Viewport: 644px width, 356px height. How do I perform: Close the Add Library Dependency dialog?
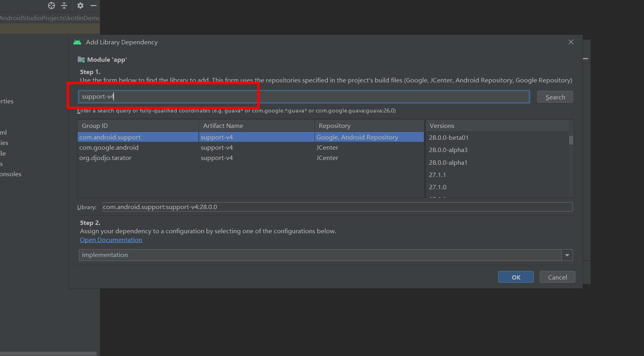pyautogui.click(x=571, y=42)
